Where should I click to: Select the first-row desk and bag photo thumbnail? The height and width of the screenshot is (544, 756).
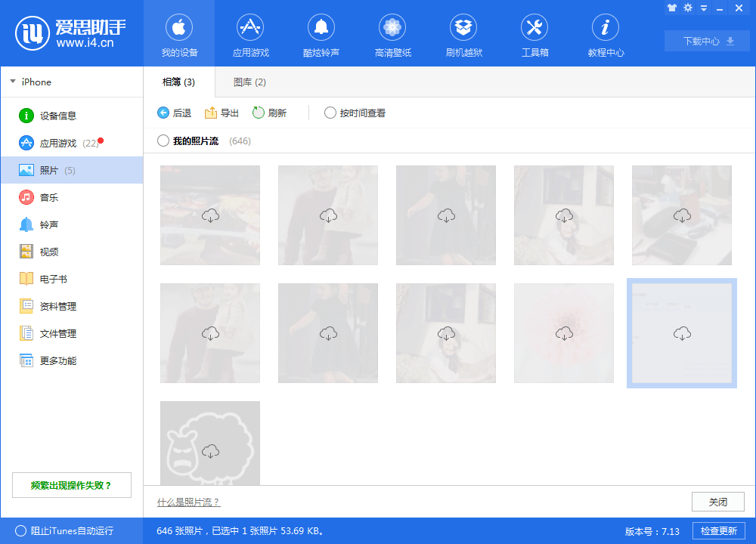[x=682, y=215]
